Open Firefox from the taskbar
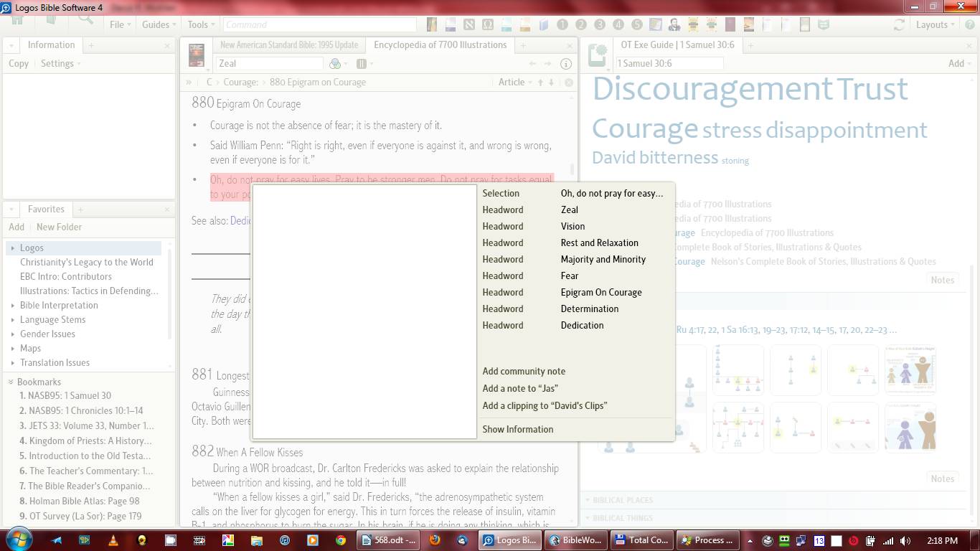This screenshot has width=980, height=551. (x=435, y=540)
